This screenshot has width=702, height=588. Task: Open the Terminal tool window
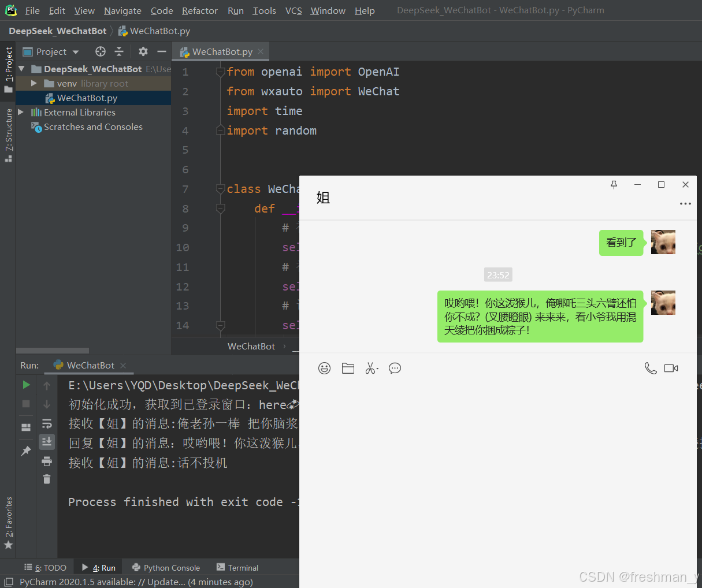[x=237, y=568]
